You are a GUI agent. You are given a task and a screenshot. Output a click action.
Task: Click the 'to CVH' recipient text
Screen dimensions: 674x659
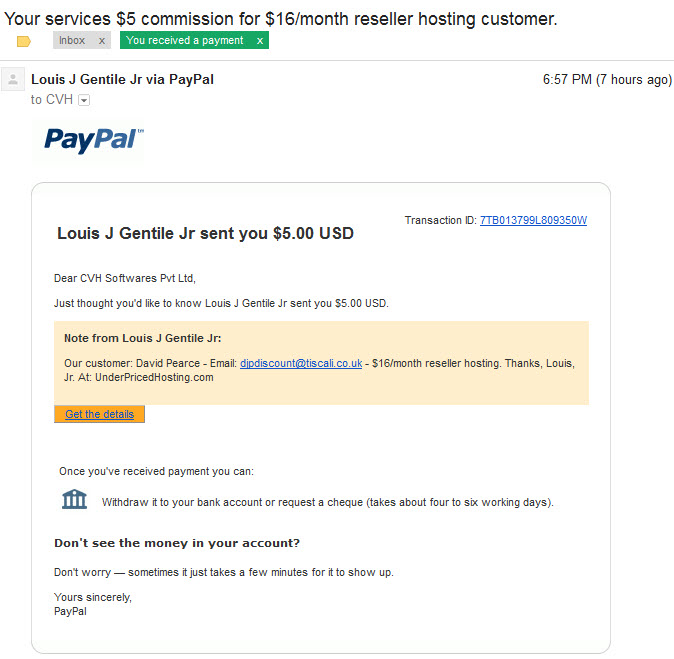point(52,100)
